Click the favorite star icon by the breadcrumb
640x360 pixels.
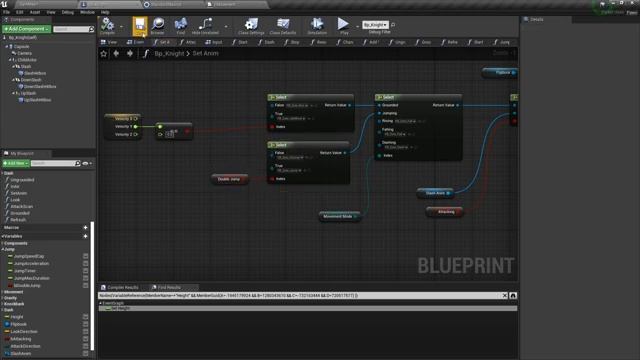pyautogui.click(x=104, y=53)
